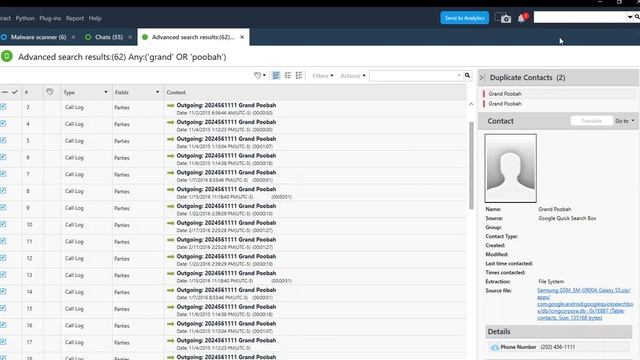Open the Python menu
Screen dimensions: 640x360
point(25,18)
